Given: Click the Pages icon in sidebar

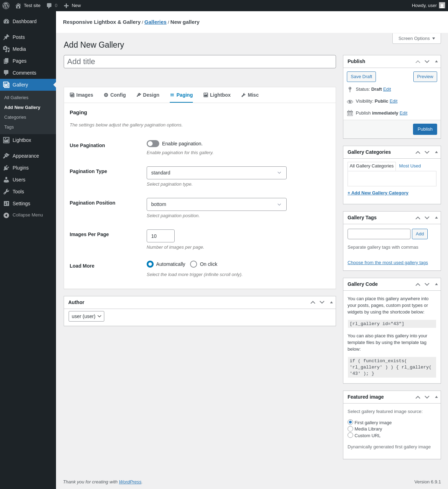Looking at the screenshot, I should (x=6, y=61).
